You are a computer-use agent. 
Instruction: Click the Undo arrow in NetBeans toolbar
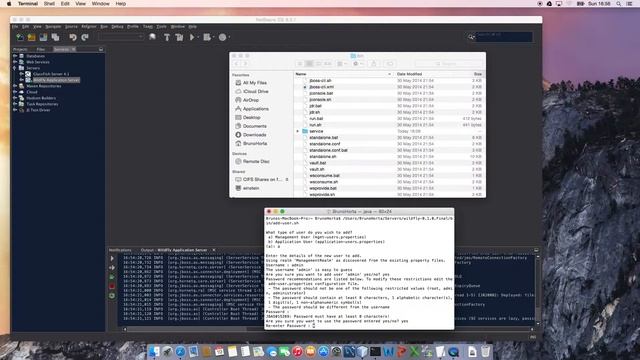[x=73, y=37]
